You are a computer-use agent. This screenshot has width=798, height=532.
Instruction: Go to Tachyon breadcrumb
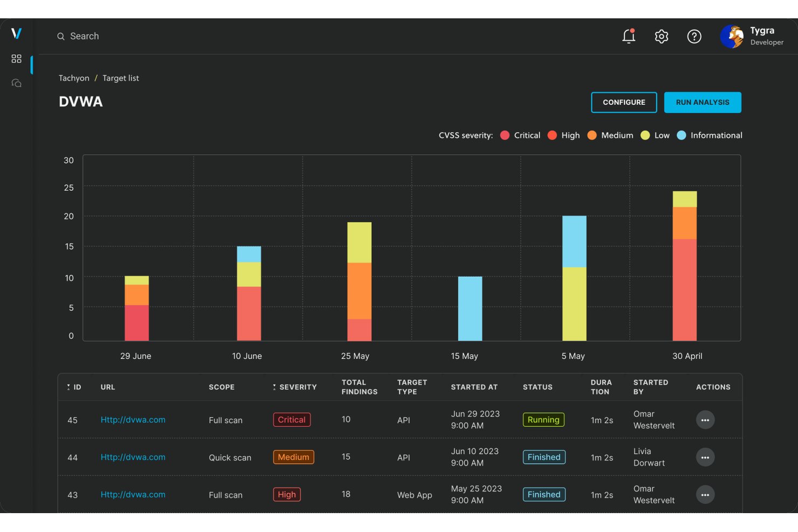(74, 78)
